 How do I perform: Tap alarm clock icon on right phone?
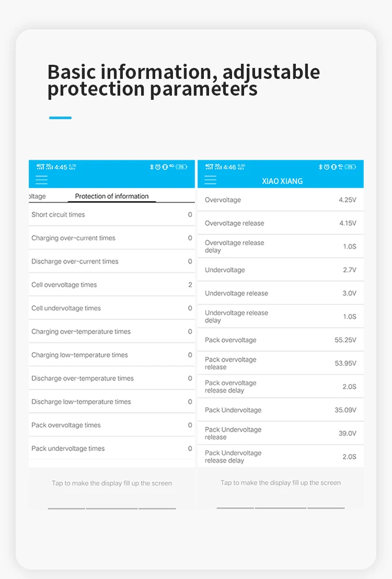[327, 167]
